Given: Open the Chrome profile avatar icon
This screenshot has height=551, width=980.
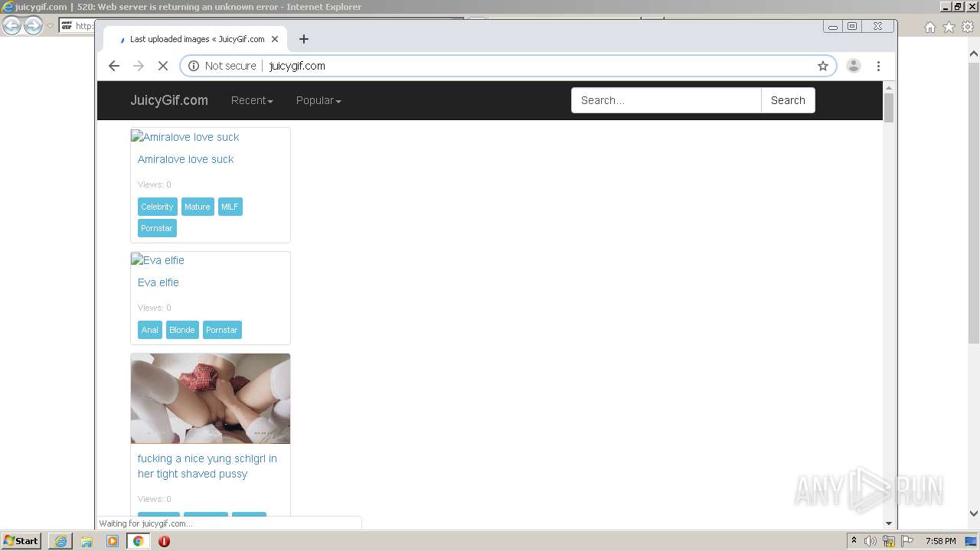Looking at the screenshot, I should (x=854, y=66).
